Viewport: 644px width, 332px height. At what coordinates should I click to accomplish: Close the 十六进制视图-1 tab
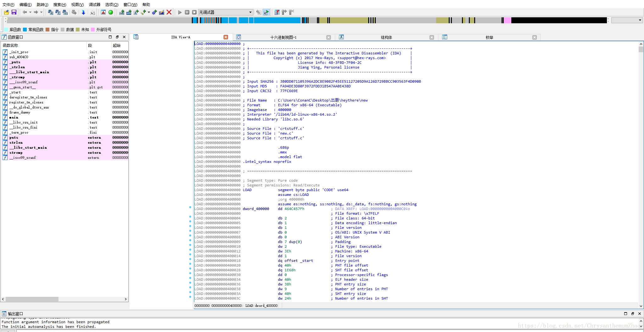329,37
